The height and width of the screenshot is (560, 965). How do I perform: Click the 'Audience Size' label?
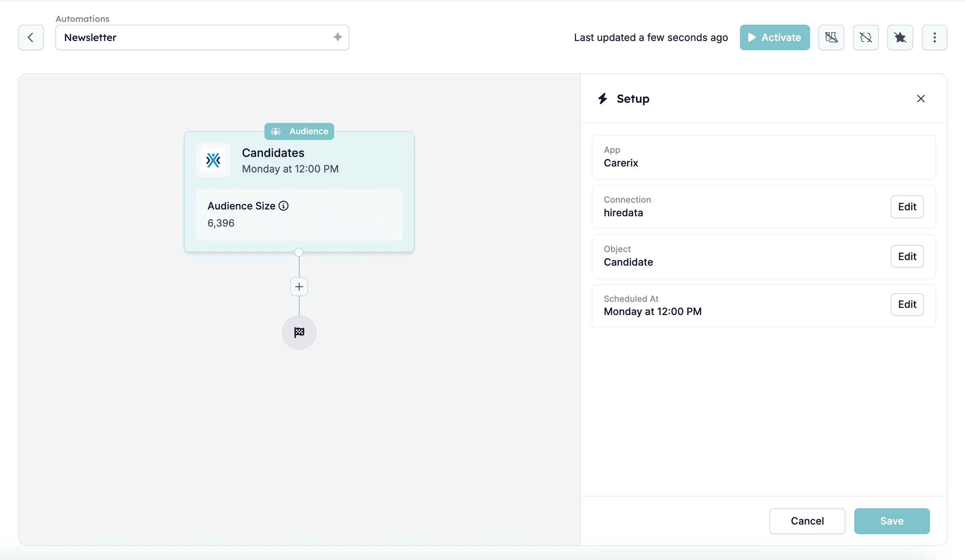[241, 206]
